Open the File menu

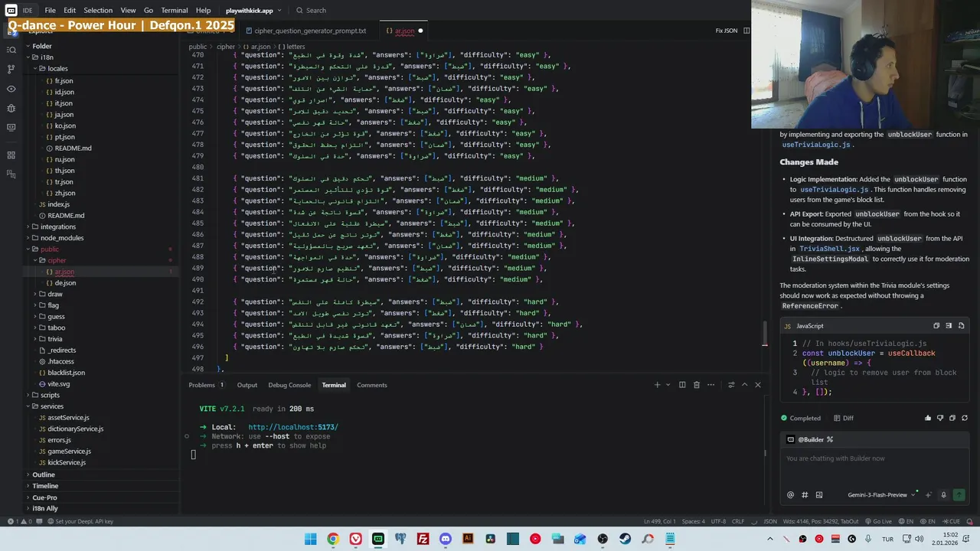pyautogui.click(x=50, y=11)
